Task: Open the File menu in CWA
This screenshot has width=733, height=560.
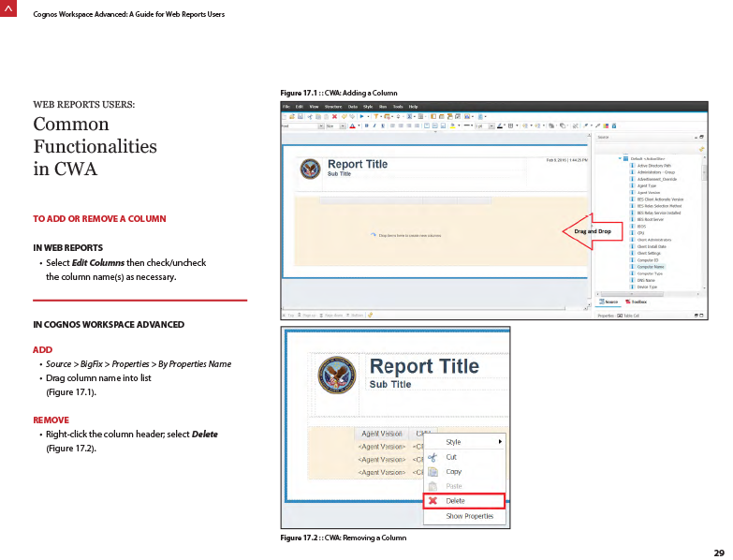Action: tap(286, 107)
